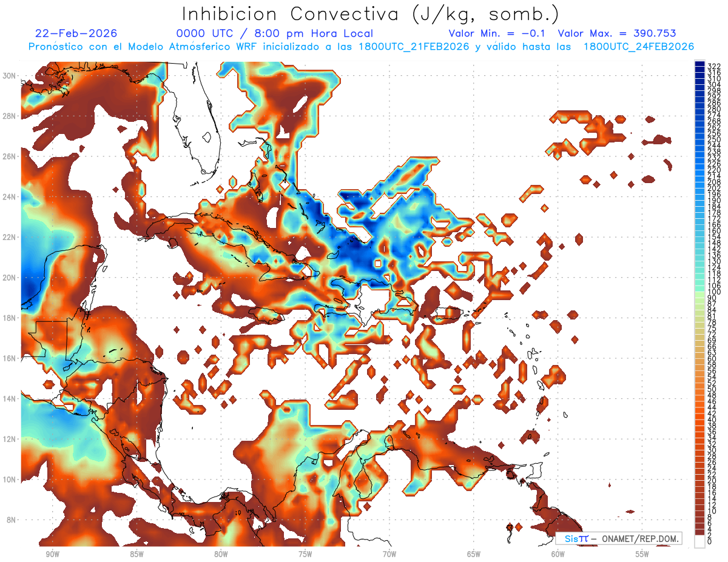Click '0000 UTC / 8:00 pm Hora Local'
The width and height of the screenshot is (728, 562).
[x=275, y=33]
